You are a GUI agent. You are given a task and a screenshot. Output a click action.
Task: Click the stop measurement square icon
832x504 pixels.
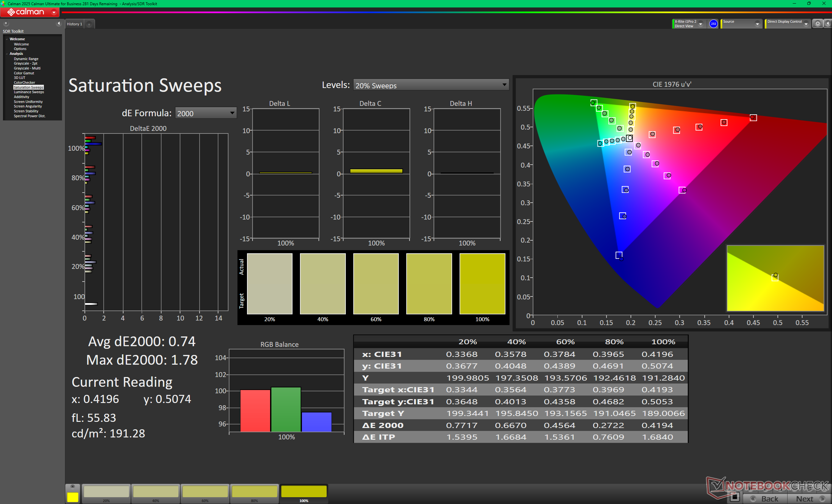(x=734, y=497)
